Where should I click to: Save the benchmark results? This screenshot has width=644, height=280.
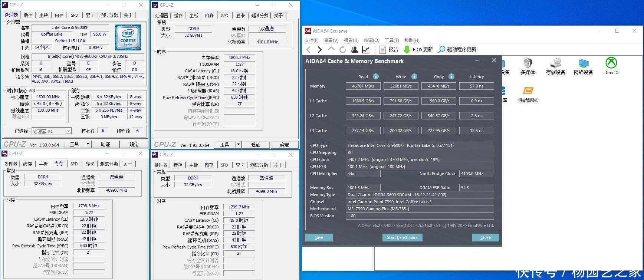(319, 237)
